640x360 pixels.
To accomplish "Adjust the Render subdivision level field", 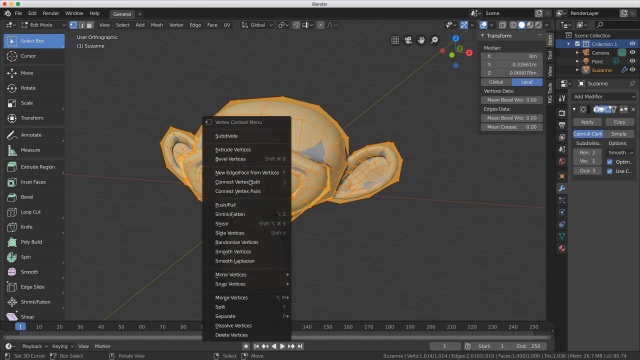I will tap(587, 152).
